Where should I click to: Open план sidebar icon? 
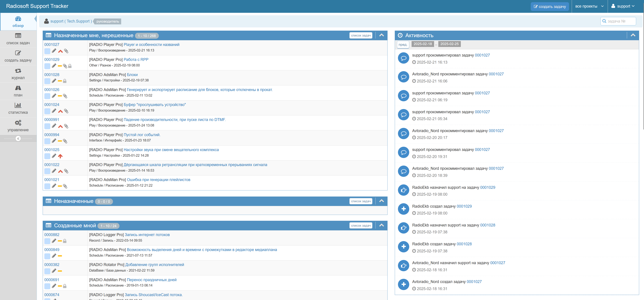point(18,88)
